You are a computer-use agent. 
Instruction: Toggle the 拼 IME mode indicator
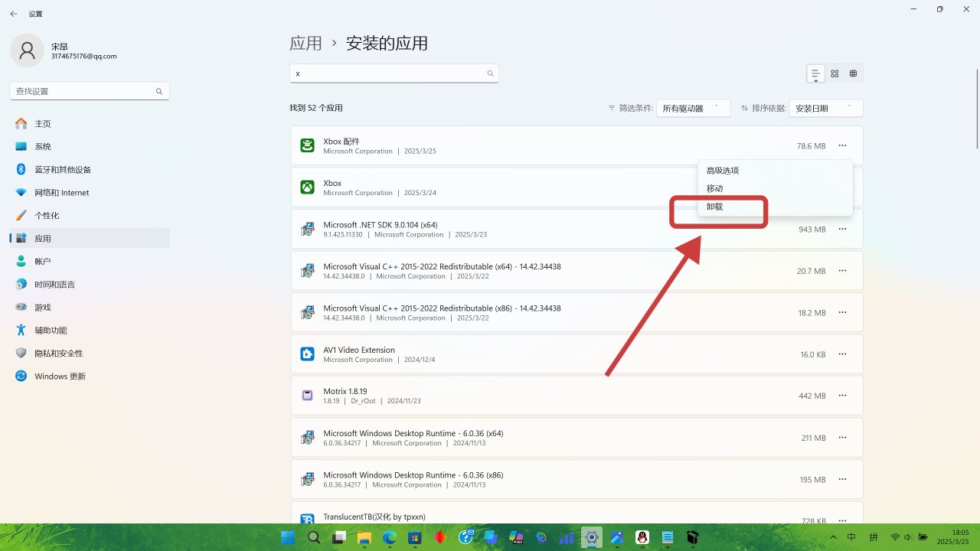(x=874, y=537)
